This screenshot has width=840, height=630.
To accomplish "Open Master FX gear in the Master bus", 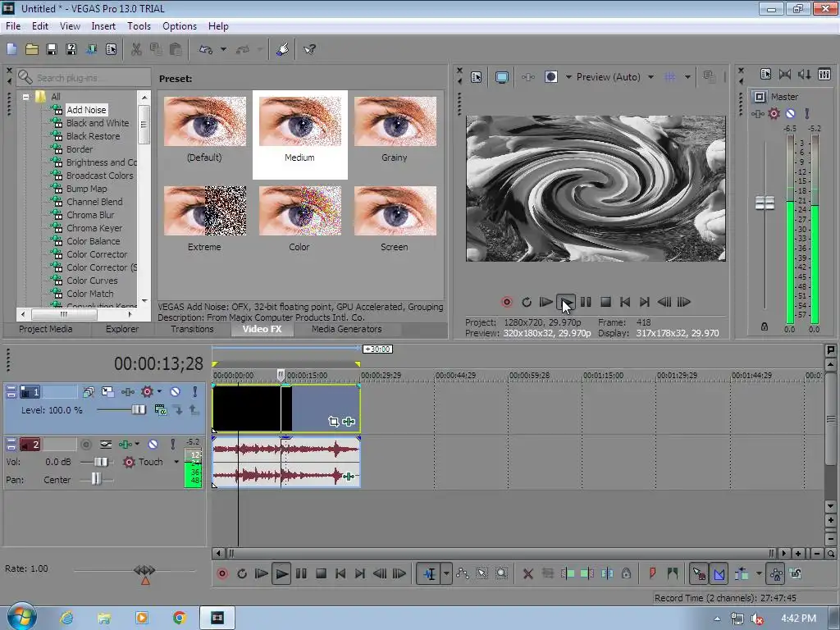I will click(774, 113).
